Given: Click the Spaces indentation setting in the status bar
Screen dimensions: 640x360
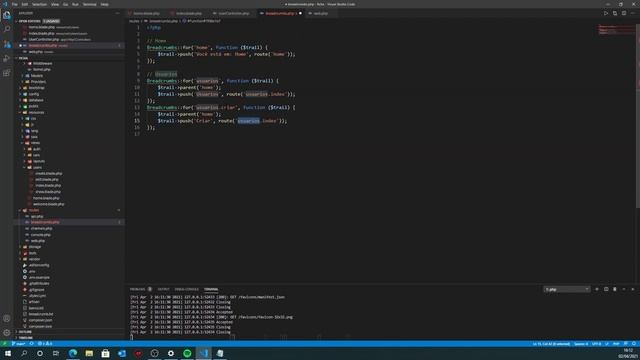Looking at the screenshot, I should click(x=581, y=344).
